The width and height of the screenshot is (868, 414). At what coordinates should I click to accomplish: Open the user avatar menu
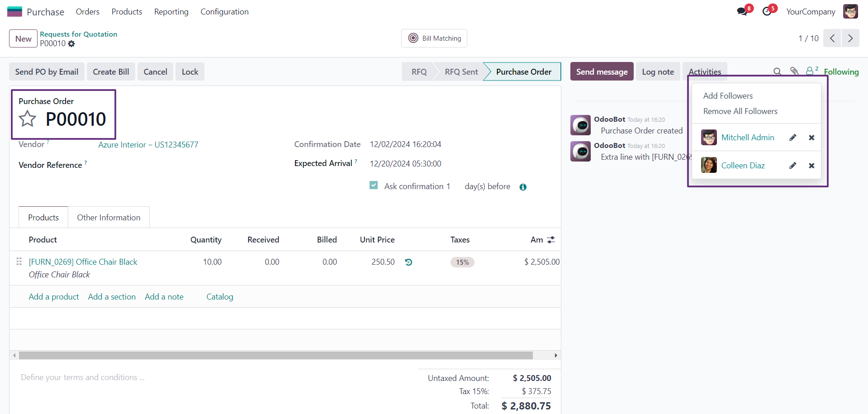(850, 11)
